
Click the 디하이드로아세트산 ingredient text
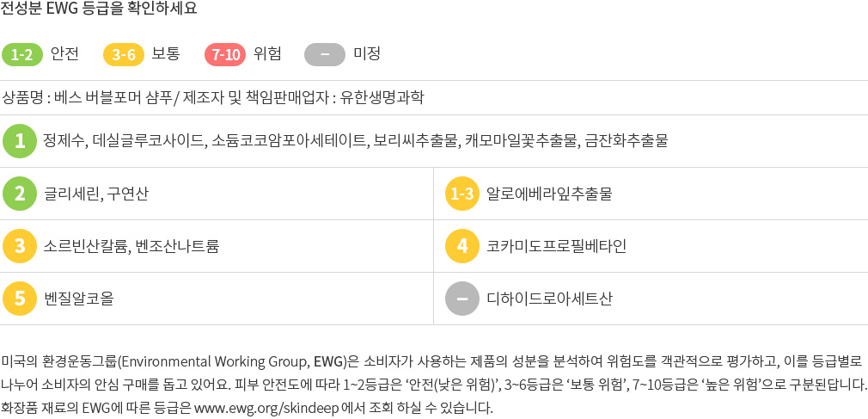549,299
